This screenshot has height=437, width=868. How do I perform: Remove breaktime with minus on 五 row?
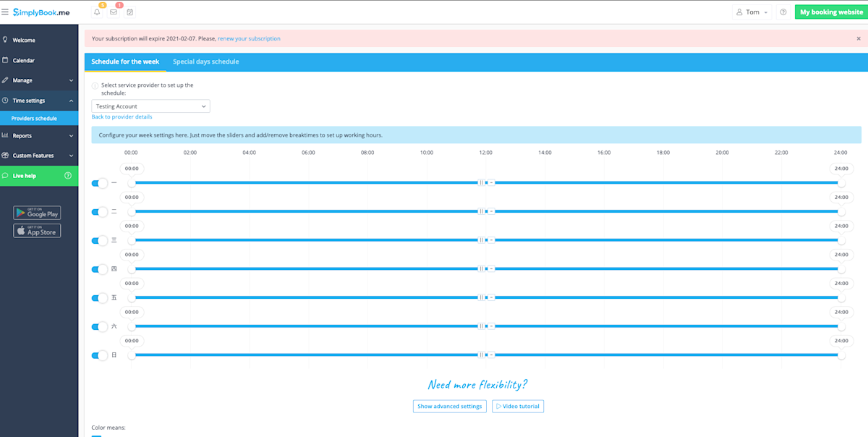[491, 297]
